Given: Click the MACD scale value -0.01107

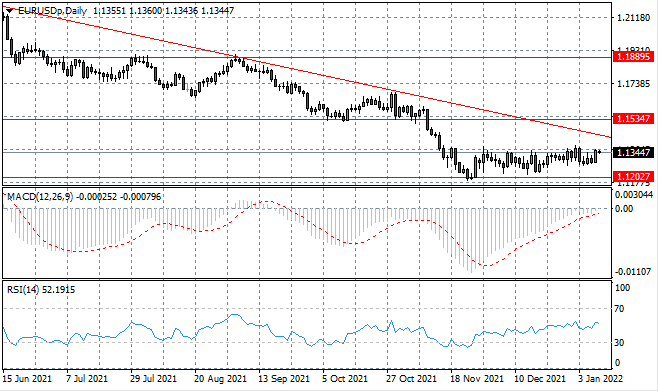Looking at the screenshot, I should [x=634, y=272].
